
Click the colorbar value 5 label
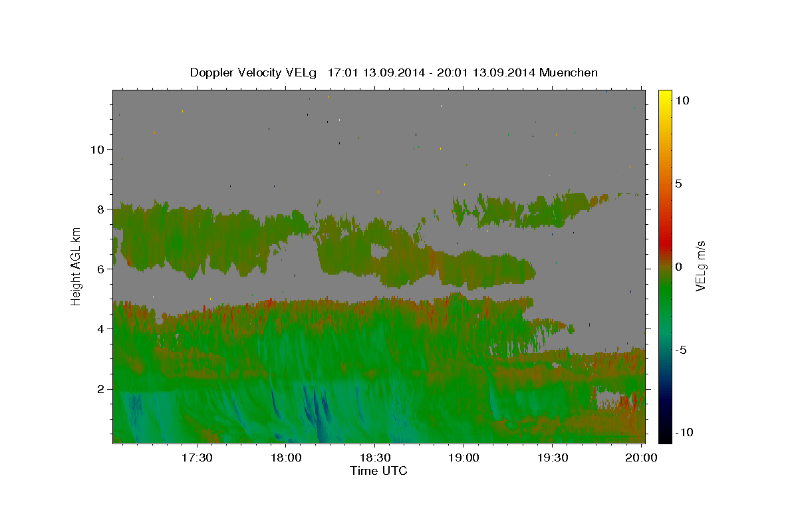coord(678,184)
